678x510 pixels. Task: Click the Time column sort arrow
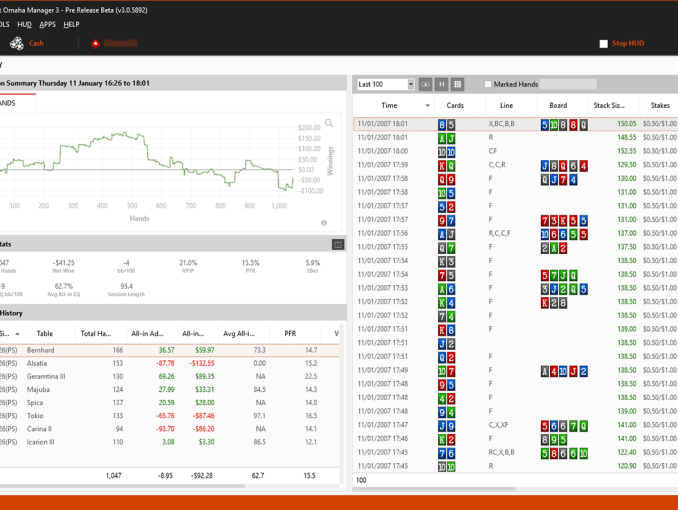tap(428, 105)
